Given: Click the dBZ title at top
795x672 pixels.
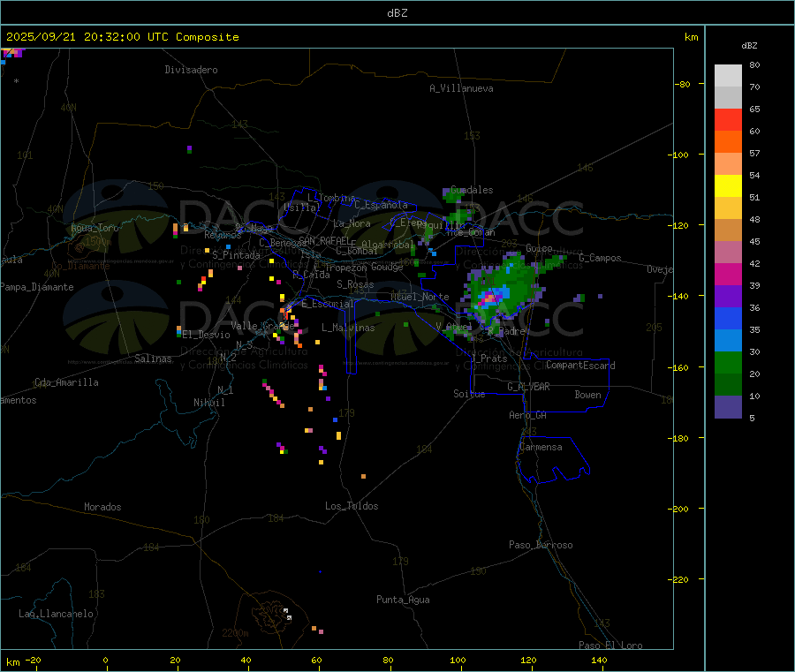Looking at the screenshot, I should coord(397,13).
